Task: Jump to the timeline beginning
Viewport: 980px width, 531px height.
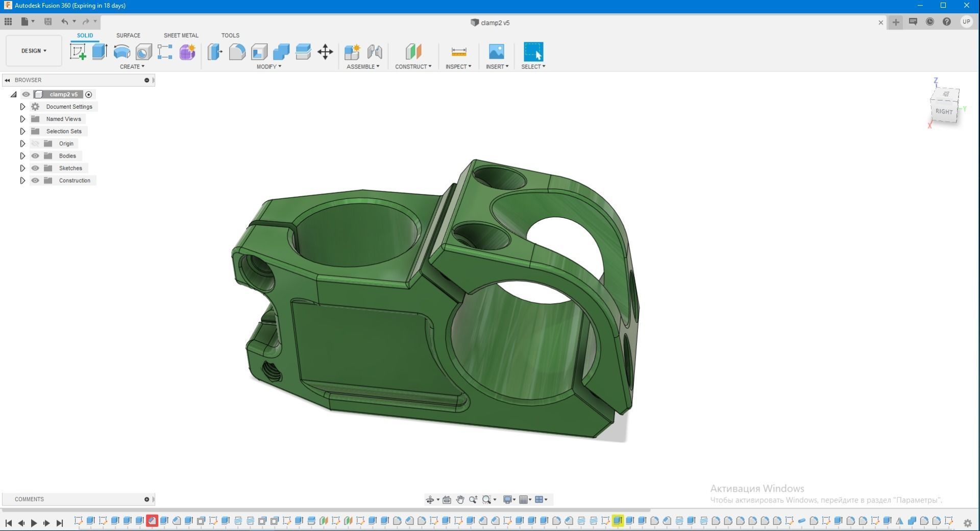Action: coord(9,523)
